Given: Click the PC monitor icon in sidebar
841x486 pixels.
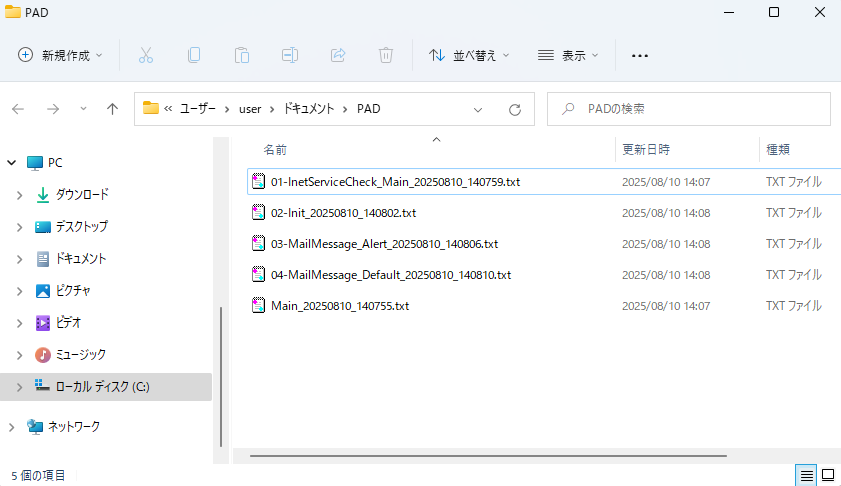Looking at the screenshot, I should pyautogui.click(x=35, y=163).
